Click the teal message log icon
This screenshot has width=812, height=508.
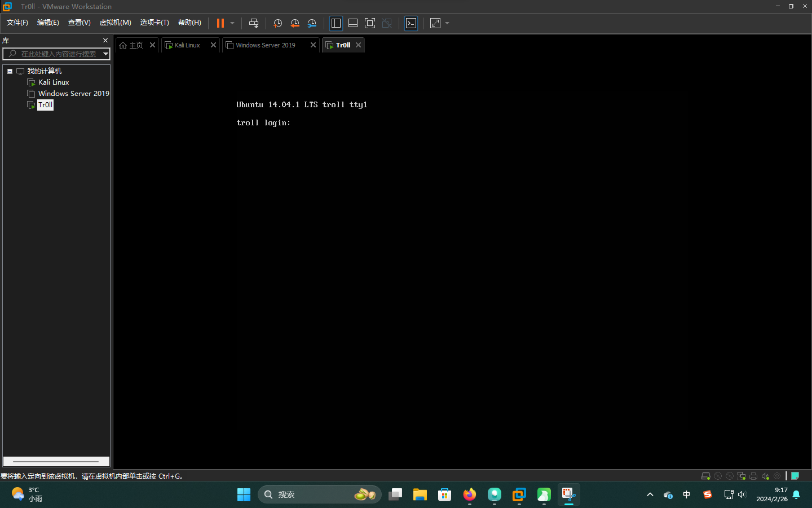click(795, 476)
